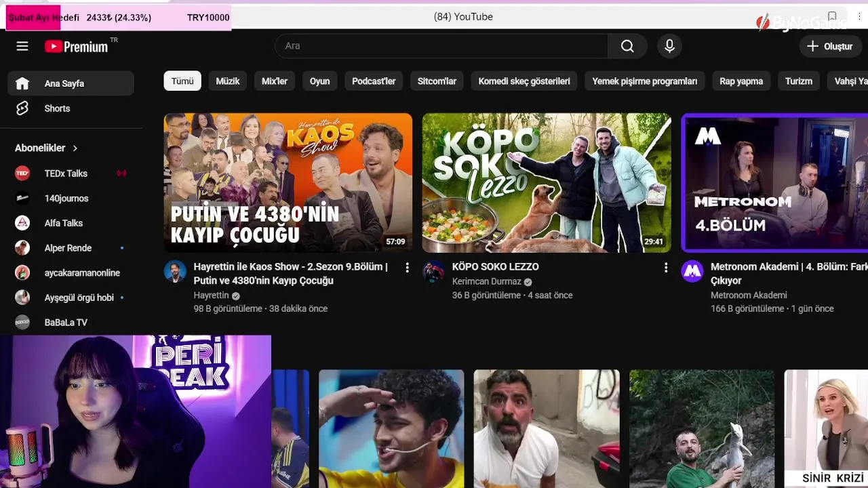
Task: Click 29:41 duration badge on KÖPO video
Action: tap(654, 241)
